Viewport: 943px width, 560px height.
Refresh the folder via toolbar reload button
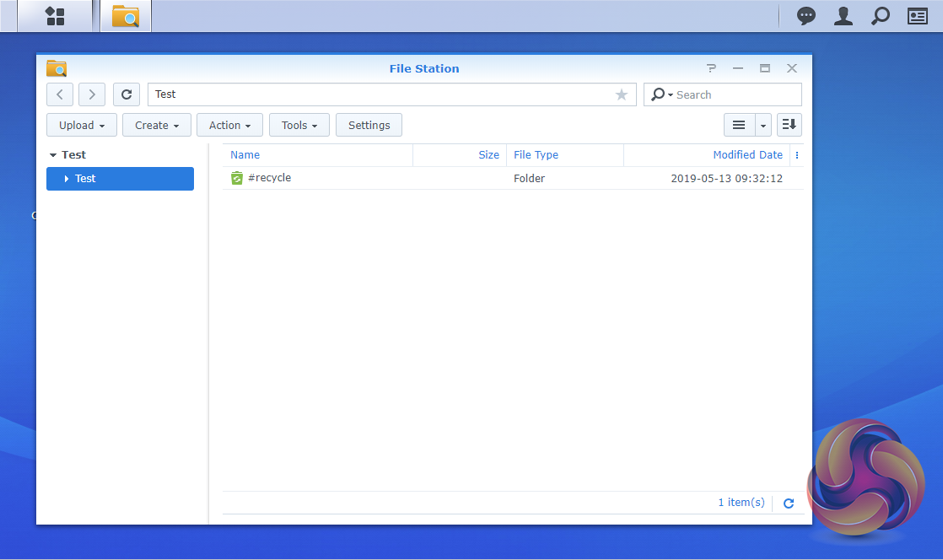tap(127, 94)
